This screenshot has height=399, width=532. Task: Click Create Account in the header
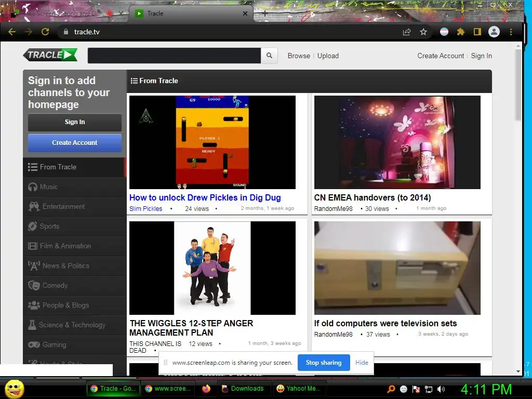pyautogui.click(x=441, y=56)
